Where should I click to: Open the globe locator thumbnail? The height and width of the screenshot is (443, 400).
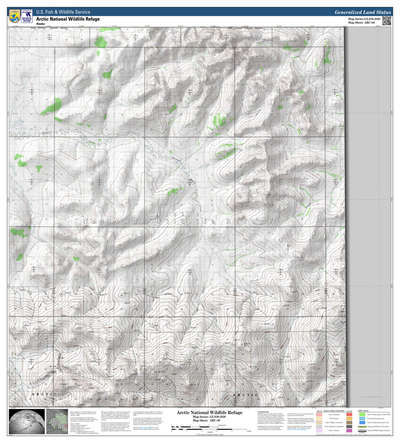tap(27, 421)
